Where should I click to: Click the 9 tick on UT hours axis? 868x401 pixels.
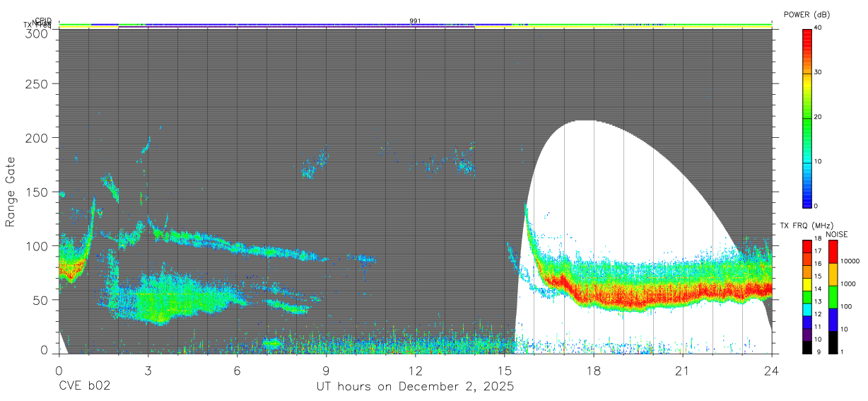pyautogui.click(x=326, y=370)
